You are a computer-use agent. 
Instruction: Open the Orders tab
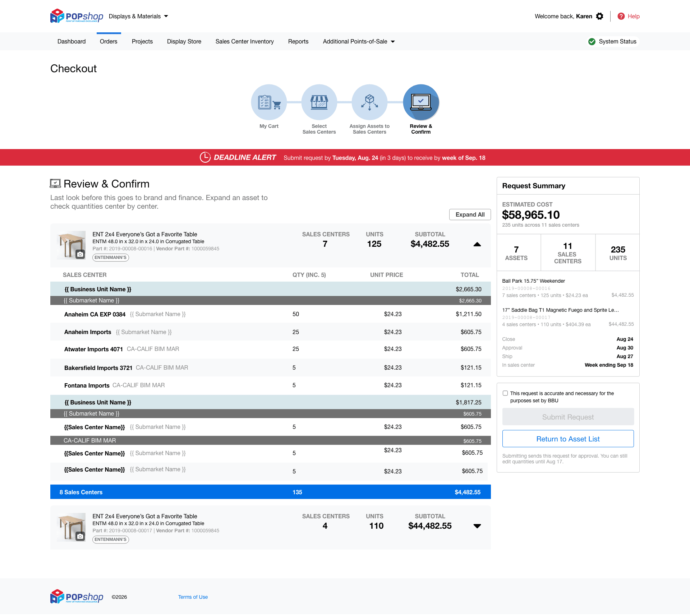pyautogui.click(x=109, y=42)
